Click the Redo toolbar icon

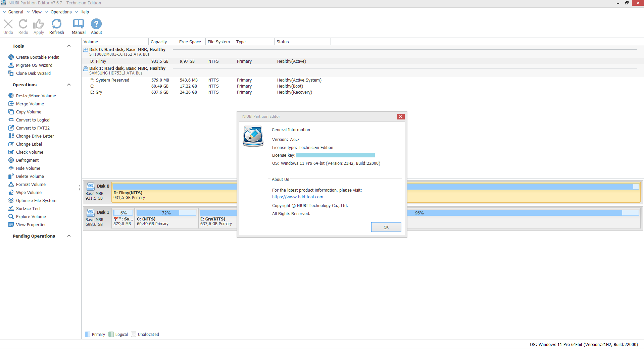click(x=23, y=24)
